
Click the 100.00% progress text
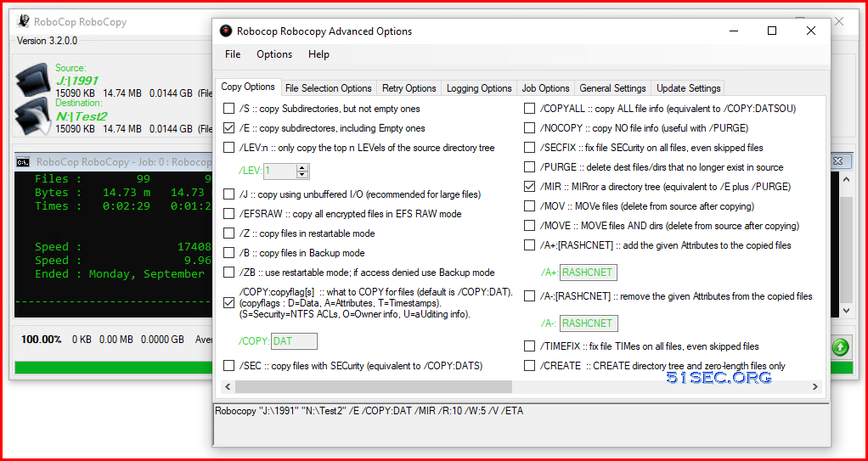pos(41,340)
